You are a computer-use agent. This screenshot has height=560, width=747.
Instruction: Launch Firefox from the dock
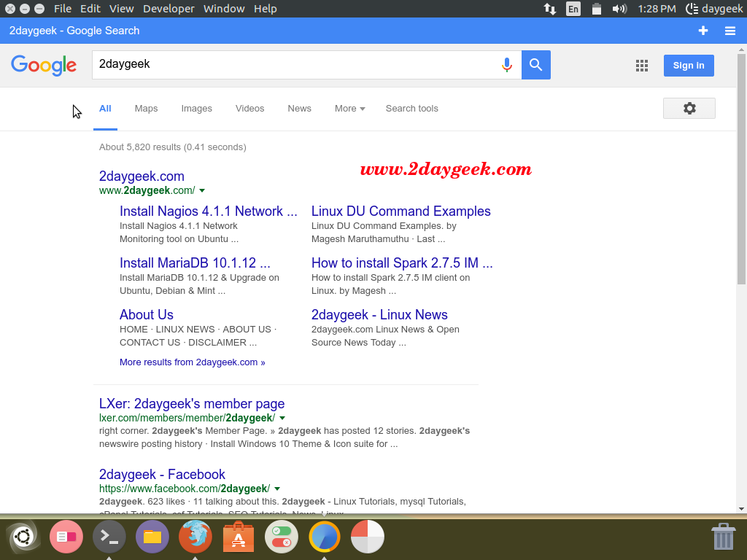196,537
